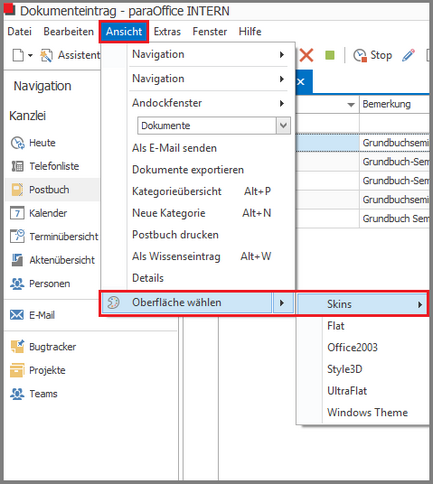Screen dimensions: 433x484
Task: Close the open document tab
Action: pyautogui.click(x=301, y=82)
